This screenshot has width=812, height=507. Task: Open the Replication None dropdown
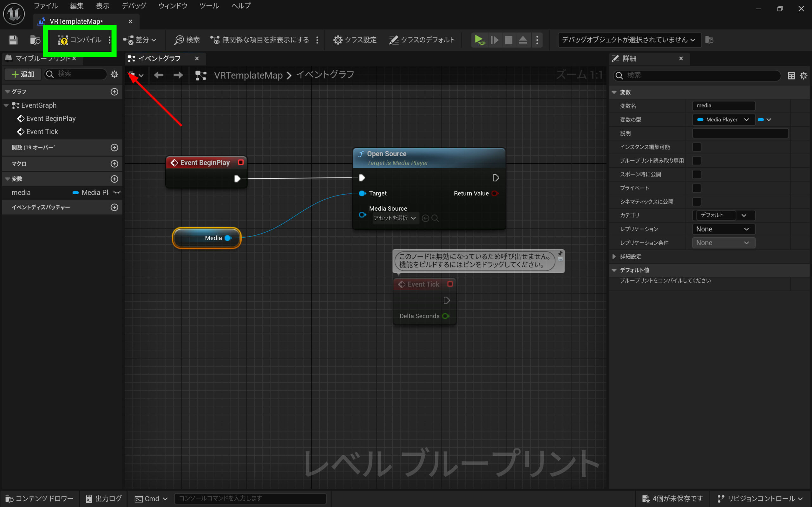tap(723, 229)
